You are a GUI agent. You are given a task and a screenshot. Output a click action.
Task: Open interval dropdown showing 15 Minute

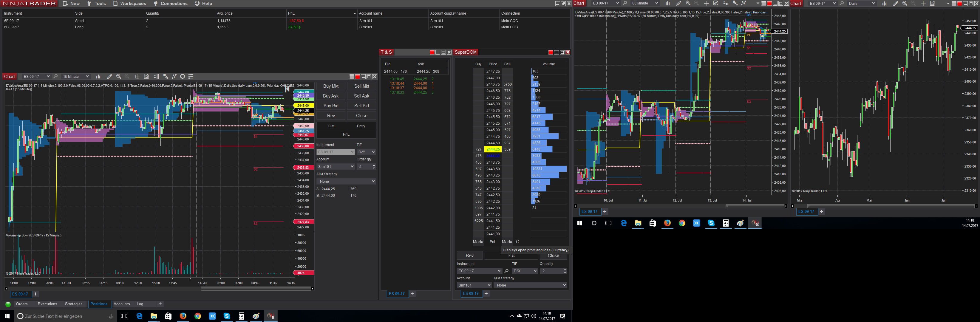coord(76,76)
